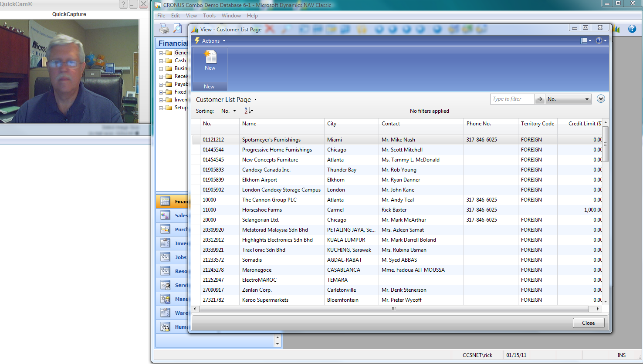Click the filter go arrow button
The image size is (643, 364).
tap(540, 99)
